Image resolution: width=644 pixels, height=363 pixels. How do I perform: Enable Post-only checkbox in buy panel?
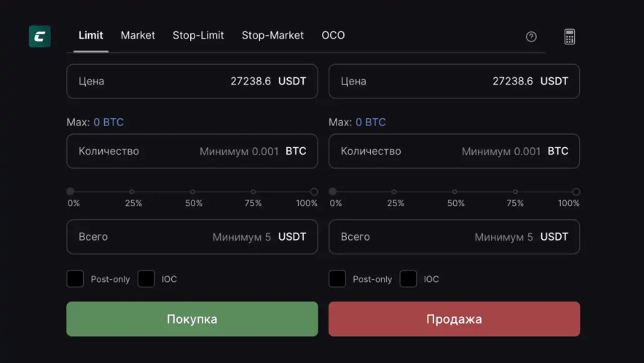(75, 278)
